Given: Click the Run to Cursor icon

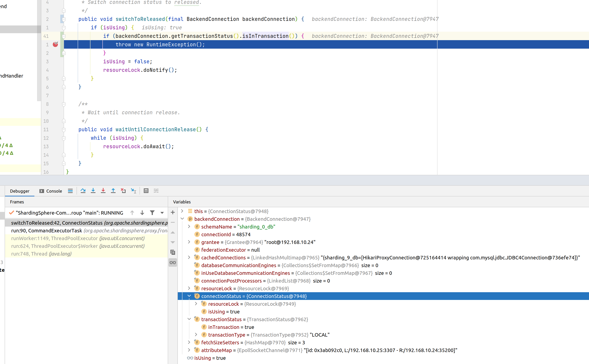Looking at the screenshot, I should coord(133,191).
